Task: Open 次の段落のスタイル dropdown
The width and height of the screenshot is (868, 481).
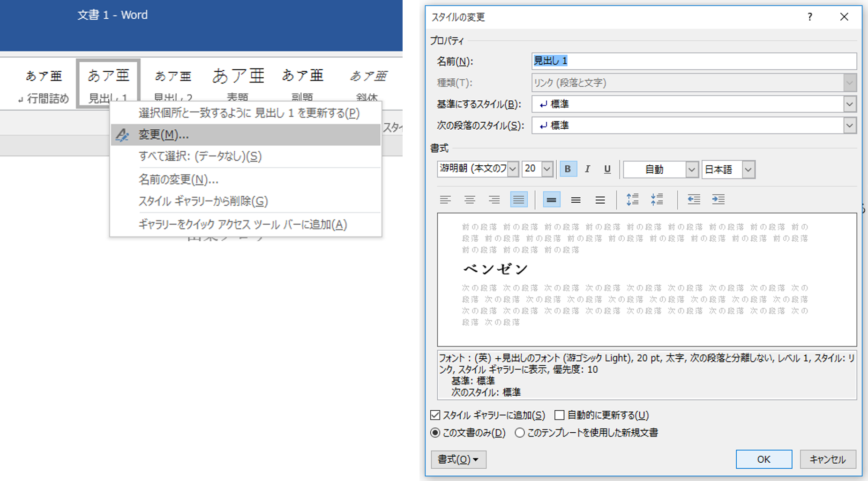Action: pos(849,126)
